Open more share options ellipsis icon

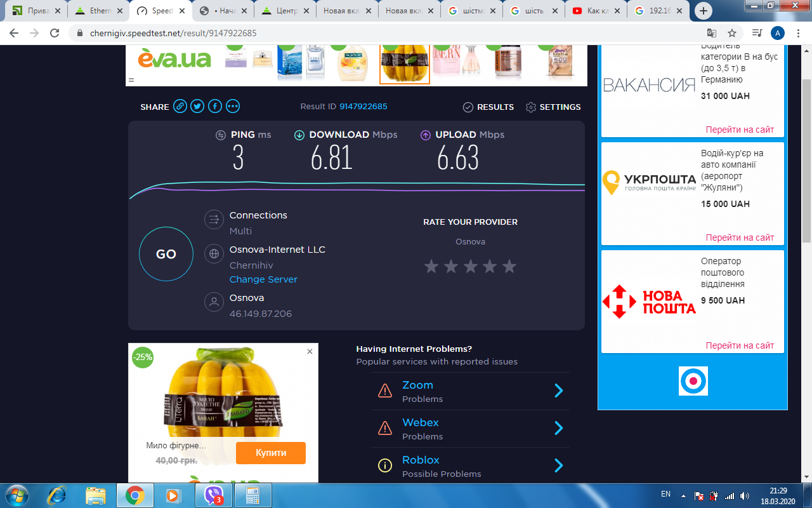233,107
